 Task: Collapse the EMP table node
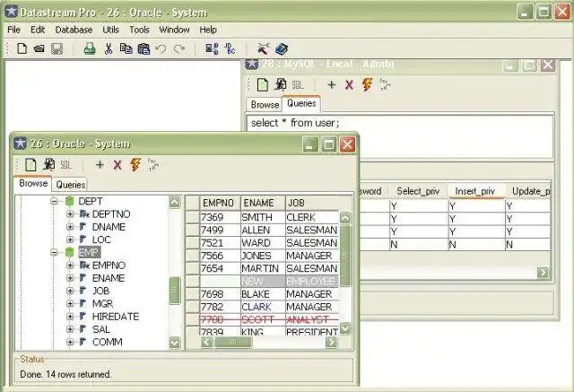[54, 252]
